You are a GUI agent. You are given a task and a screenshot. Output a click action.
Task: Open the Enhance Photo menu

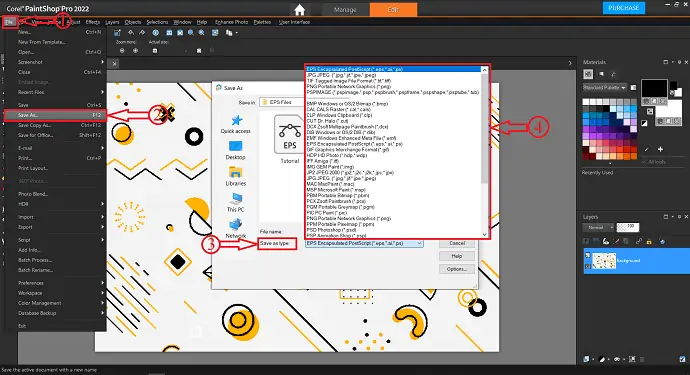click(x=231, y=22)
